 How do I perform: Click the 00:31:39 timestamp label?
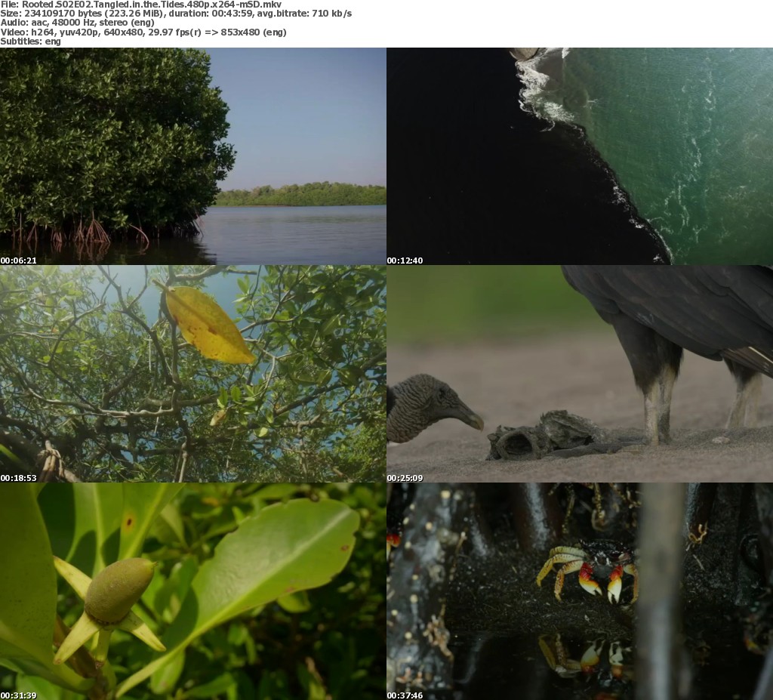(x=19, y=695)
